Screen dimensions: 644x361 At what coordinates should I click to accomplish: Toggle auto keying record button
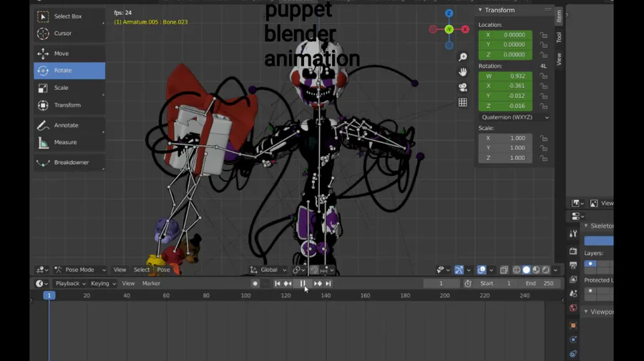[255, 284]
